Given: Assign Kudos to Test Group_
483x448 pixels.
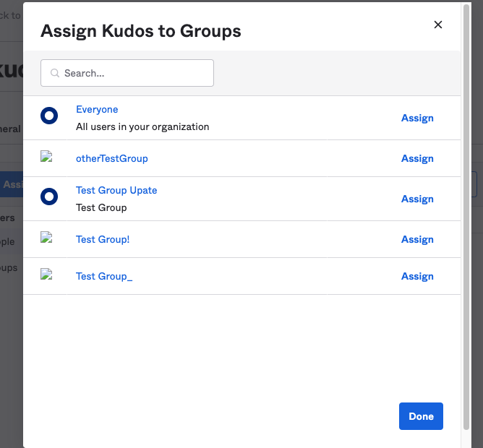Looking at the screenshot, I should (417, 276).
